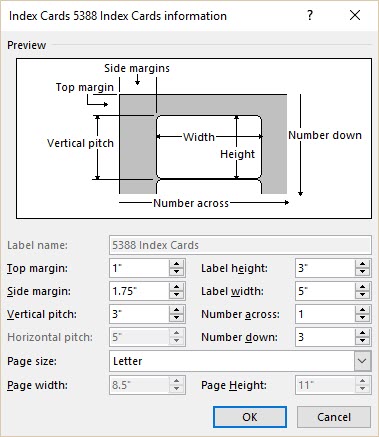Increase the Label width value
This screenshot has height=437, width=379.
(362, 287)
